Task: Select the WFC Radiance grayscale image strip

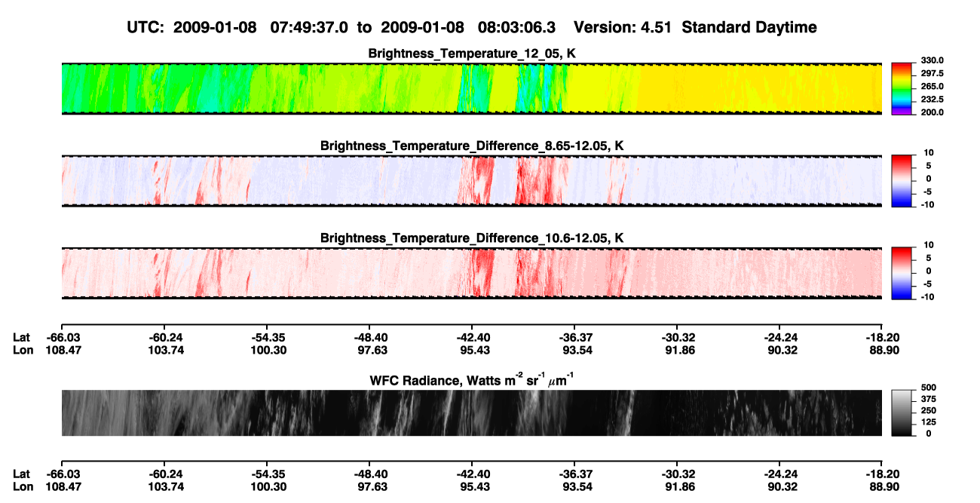Action: [x=472, y=413]
